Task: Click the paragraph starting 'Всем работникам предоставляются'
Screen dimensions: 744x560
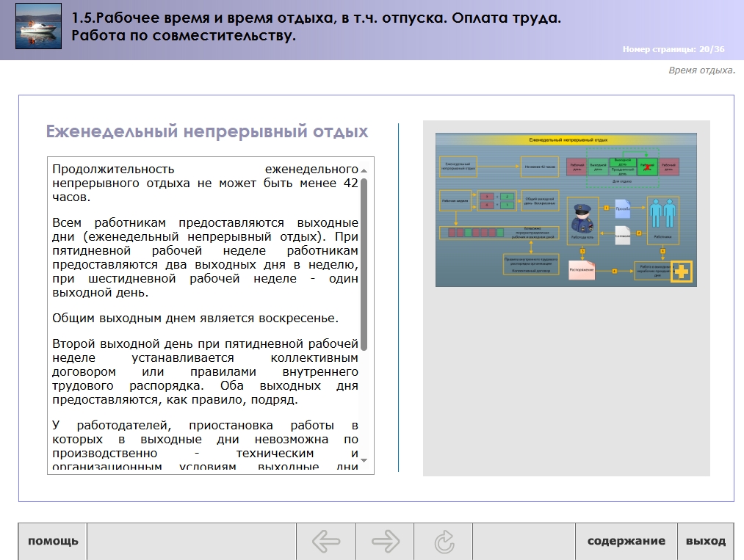Action: [205, 258]
